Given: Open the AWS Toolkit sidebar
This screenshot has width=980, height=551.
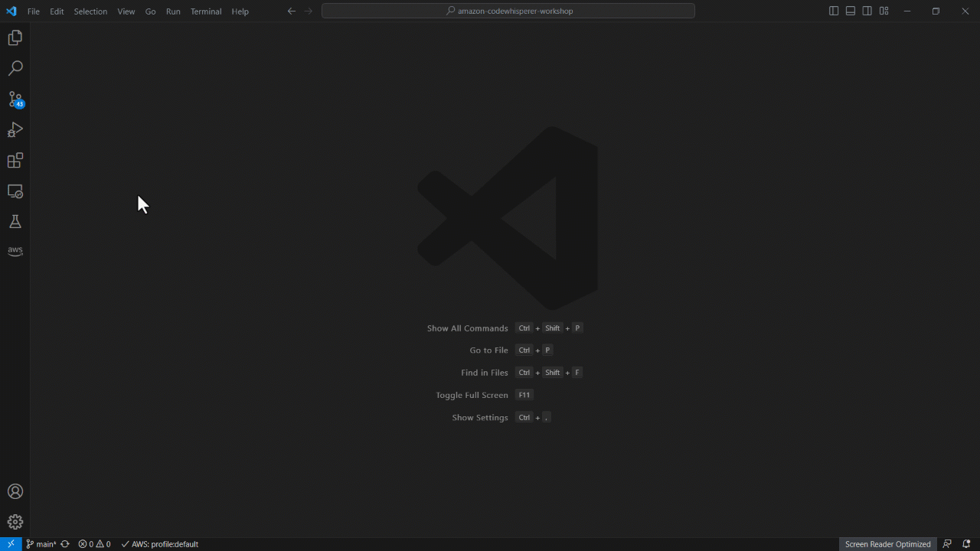Looking at the screenshot, I should (15, 250).
